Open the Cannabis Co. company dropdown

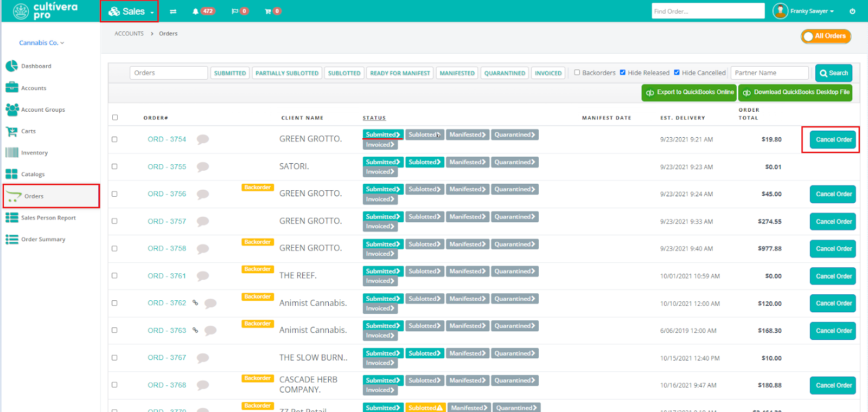pyautogui.click(x=41, y=43)
